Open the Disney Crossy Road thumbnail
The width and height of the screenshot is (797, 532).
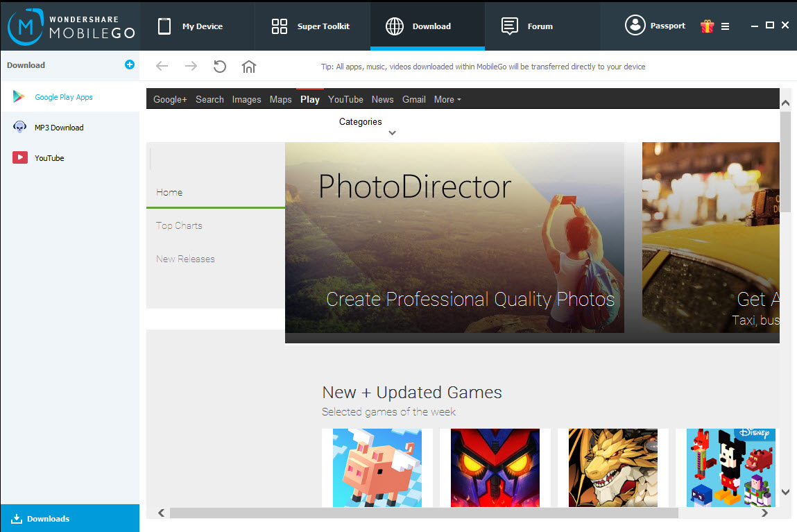(x=731, y=467)
